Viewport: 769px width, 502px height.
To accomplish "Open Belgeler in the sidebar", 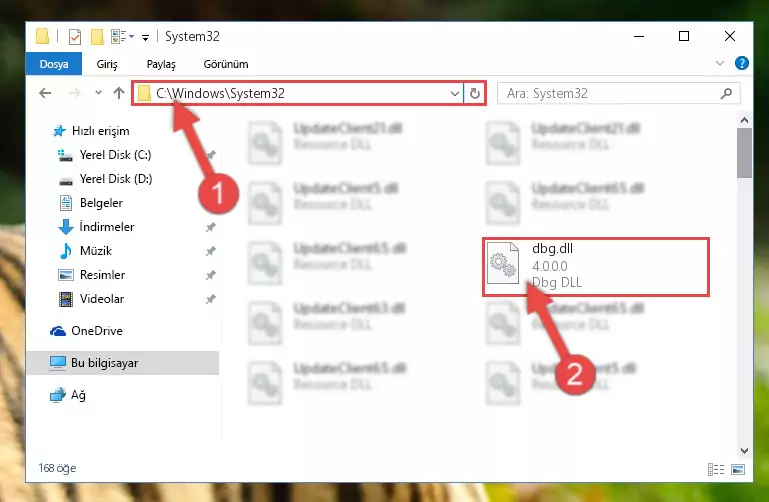I will tap(101, 203).
